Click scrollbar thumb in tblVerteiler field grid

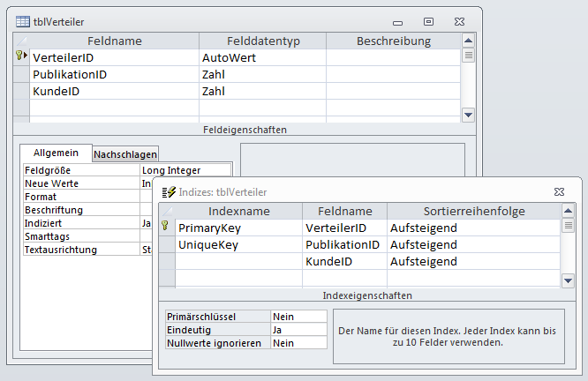coord(469,56)
